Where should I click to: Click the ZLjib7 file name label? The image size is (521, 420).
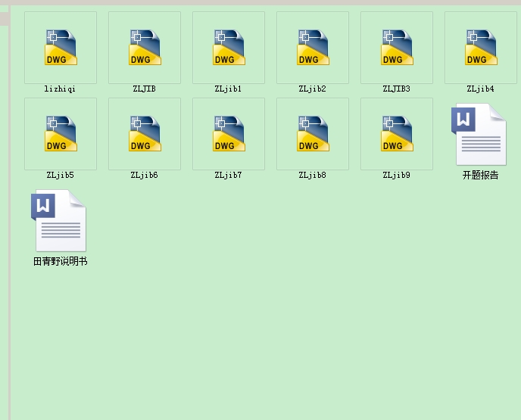pos(228,175)
